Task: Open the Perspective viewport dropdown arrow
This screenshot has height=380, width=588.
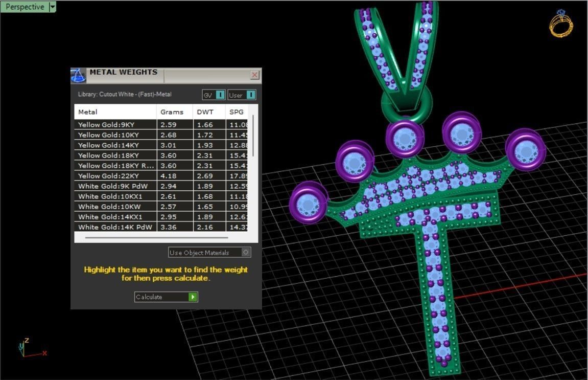Action: click(x=53, y=7)
